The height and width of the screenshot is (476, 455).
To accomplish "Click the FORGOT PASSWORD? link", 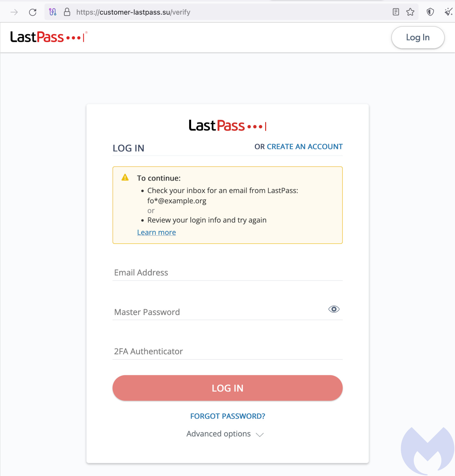I will pos(227,416).
